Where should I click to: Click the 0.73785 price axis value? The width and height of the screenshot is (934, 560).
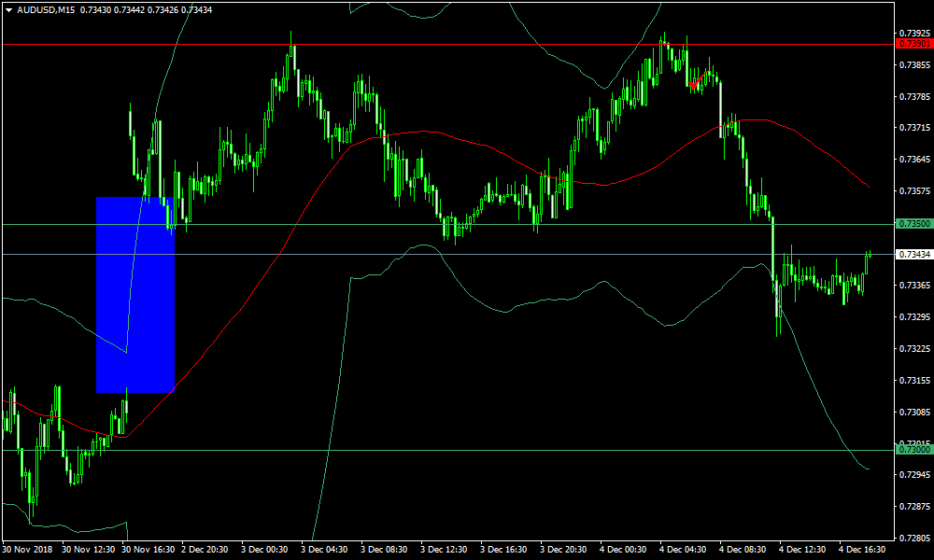point(915,96)
